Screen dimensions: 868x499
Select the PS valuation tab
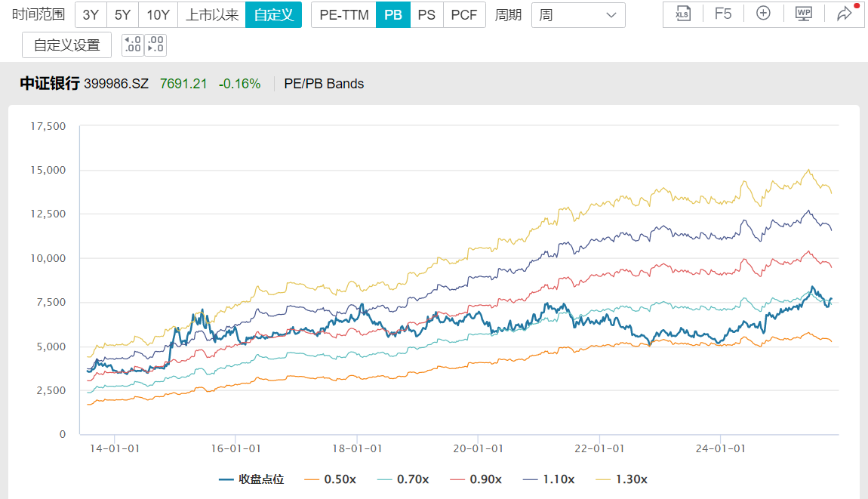pos(426,14)
